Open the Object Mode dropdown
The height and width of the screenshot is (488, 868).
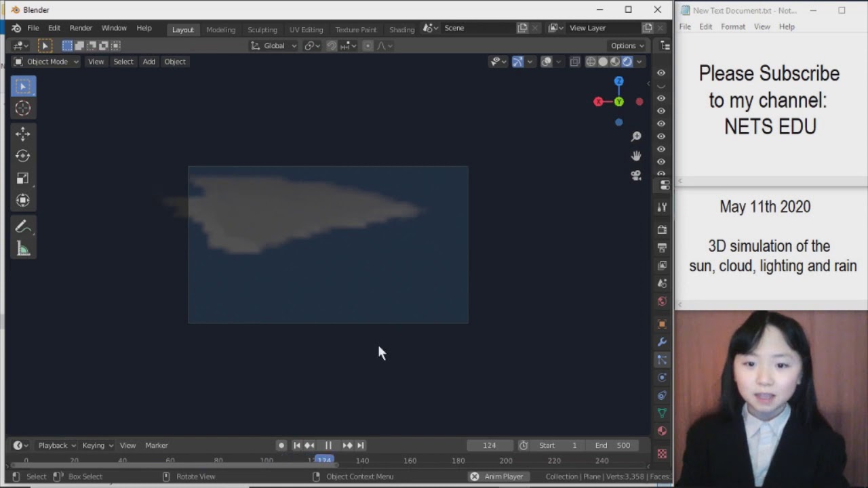[x=46, y=62]
